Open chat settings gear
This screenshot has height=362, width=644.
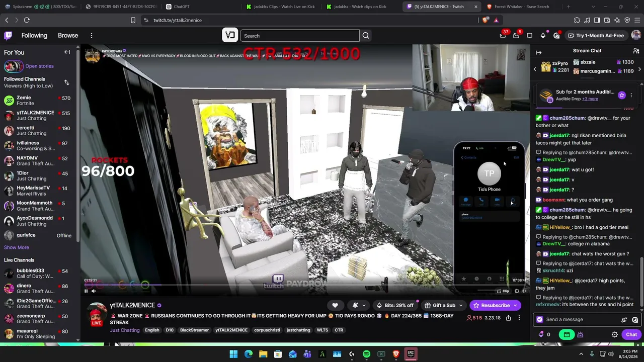(x=615, y=335)
